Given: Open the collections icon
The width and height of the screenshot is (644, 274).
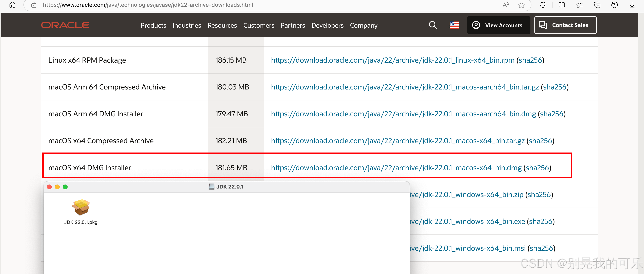Looking at the screenshot, I should [597, 5].
